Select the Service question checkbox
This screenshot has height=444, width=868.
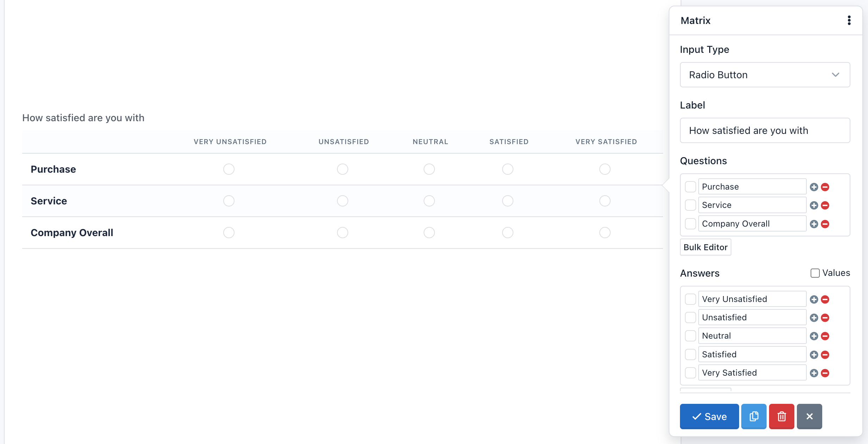pyautogui.click(x=690, y=205)
